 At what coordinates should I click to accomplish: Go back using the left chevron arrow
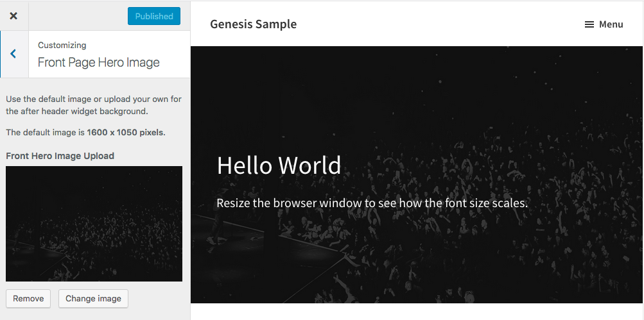click(x=13, y=54)
